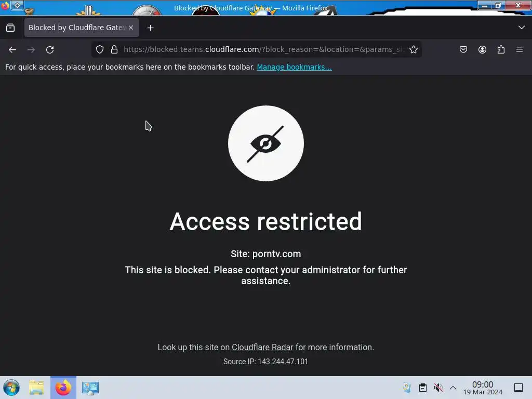The image size is (532, 399).
Task: Expand hidden system tray icons
Action: (453, 388)
